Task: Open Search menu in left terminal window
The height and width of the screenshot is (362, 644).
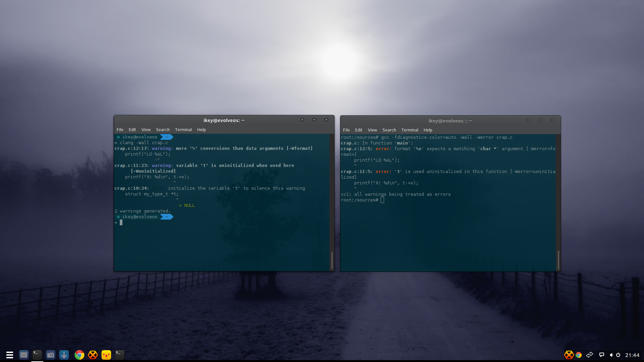Action: pyautogui.click(x=163, y=130)
